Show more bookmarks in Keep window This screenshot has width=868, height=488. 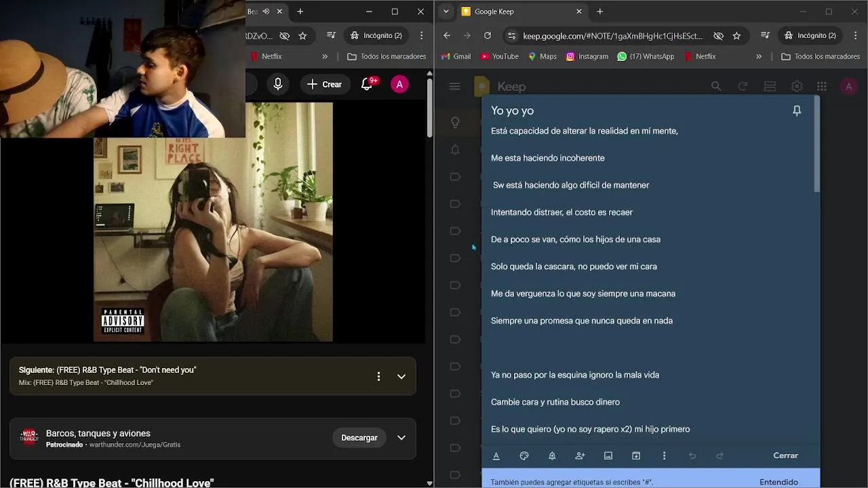(759, 56)
